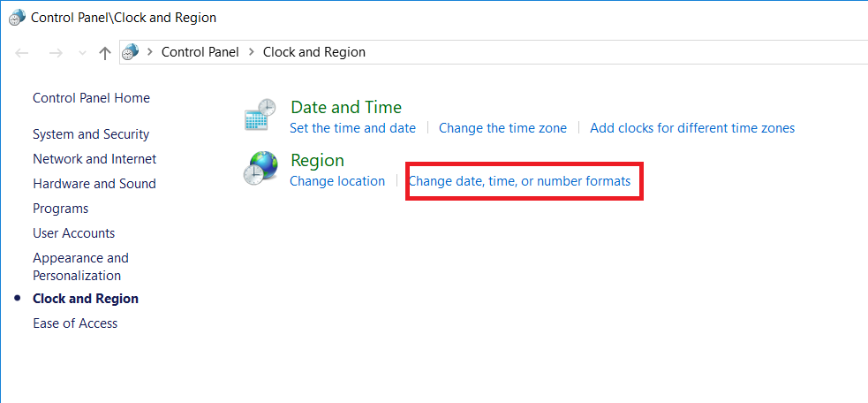The height and width of the screenshot is (403, 868).
Task: Open the Change location link
Action: pyautogui.click(x=337, y=181)
